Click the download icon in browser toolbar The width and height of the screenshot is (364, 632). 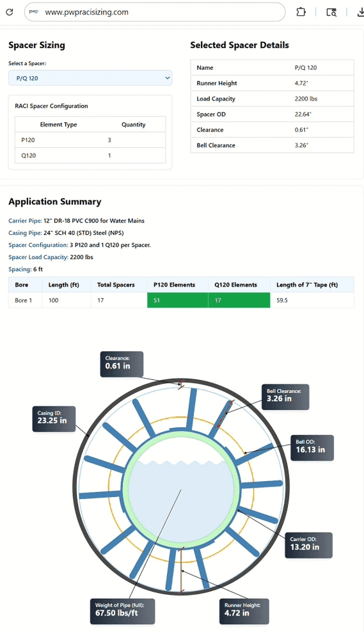360,12
